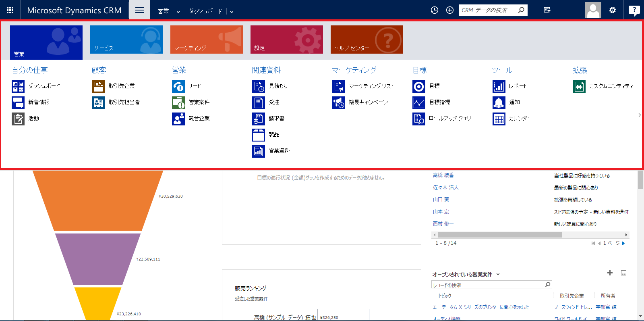Open 簡易キャンペーン item
644x321 pixels.
[360, 102]
